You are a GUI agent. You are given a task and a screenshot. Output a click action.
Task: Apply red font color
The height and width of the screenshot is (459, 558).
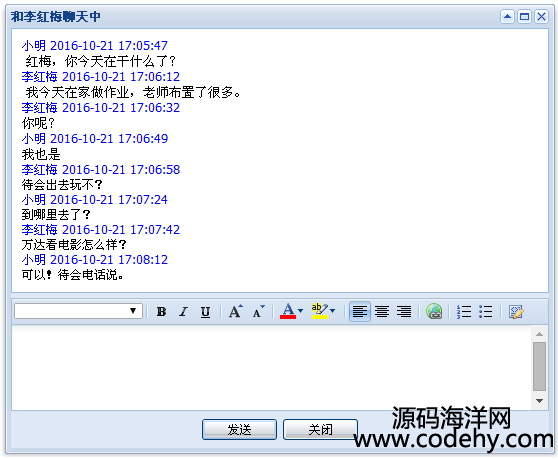[x=288, y=312]
